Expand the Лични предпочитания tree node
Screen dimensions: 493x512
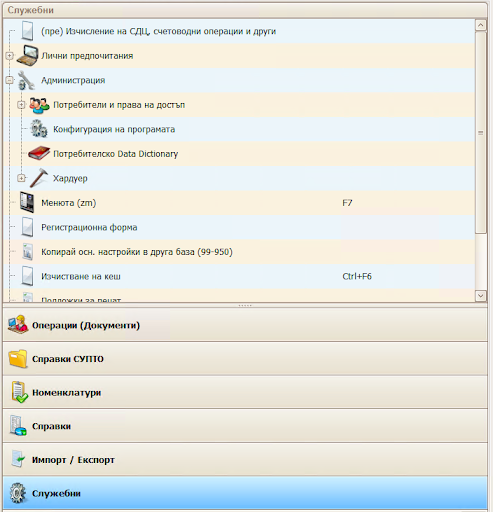(10, 56)
